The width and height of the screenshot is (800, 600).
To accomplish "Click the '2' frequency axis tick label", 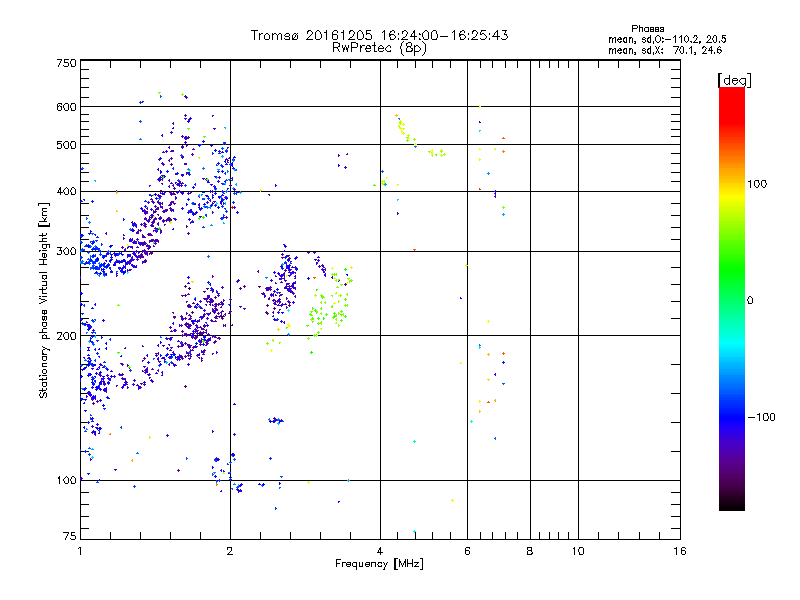I will [x=230, y=551].
